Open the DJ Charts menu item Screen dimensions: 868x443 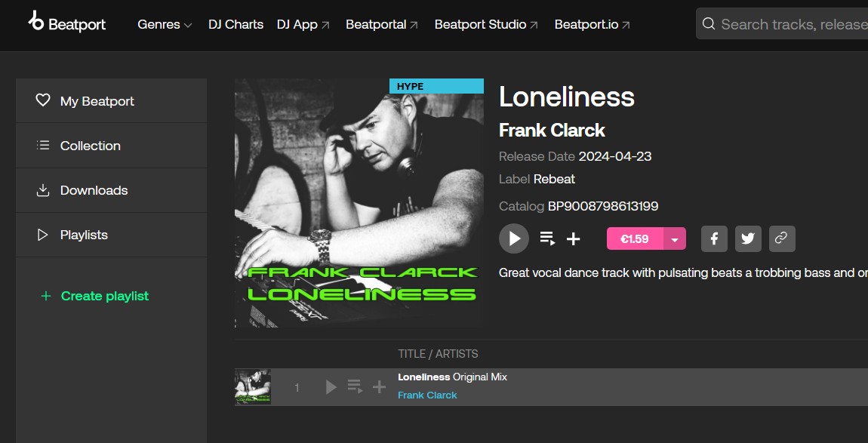point(235,24)
